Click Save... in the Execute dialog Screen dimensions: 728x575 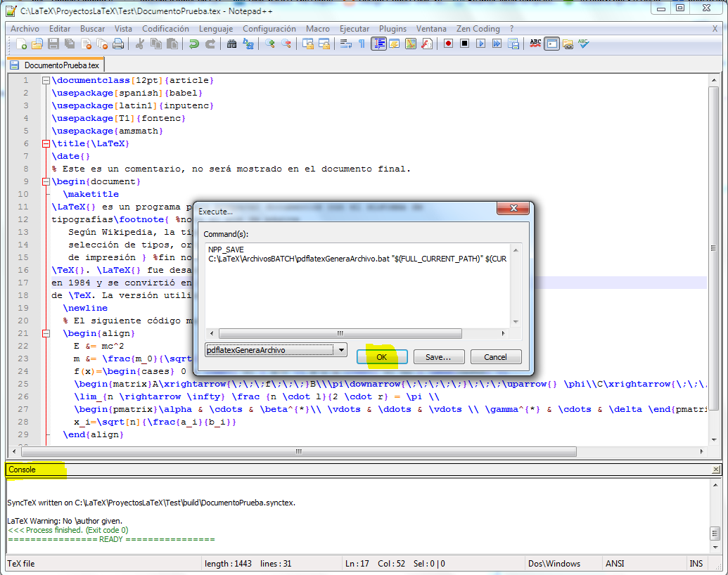pos(438,357)
